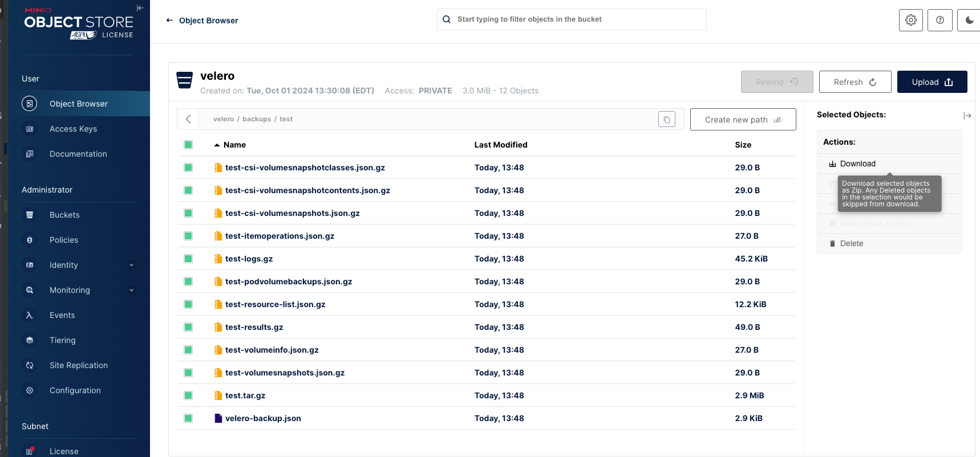Expand the Monitoring submenu chevron

pyautogui.click(x=131, y=290)
